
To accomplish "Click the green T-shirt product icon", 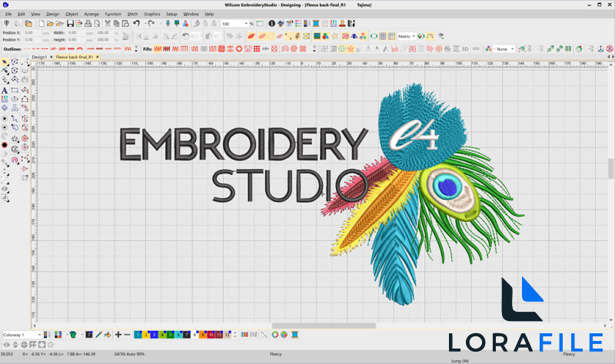I will click(72, 335).
